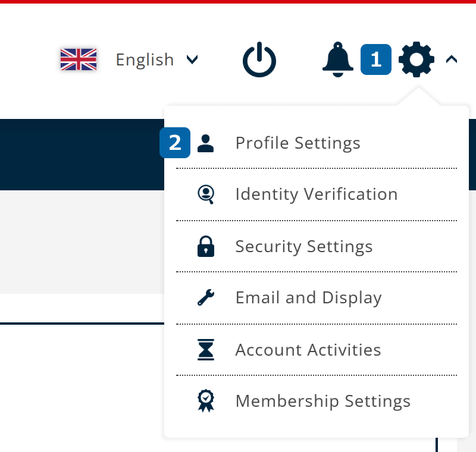Open Membership Settings
The image size is (476, 452).
[322, 401]
